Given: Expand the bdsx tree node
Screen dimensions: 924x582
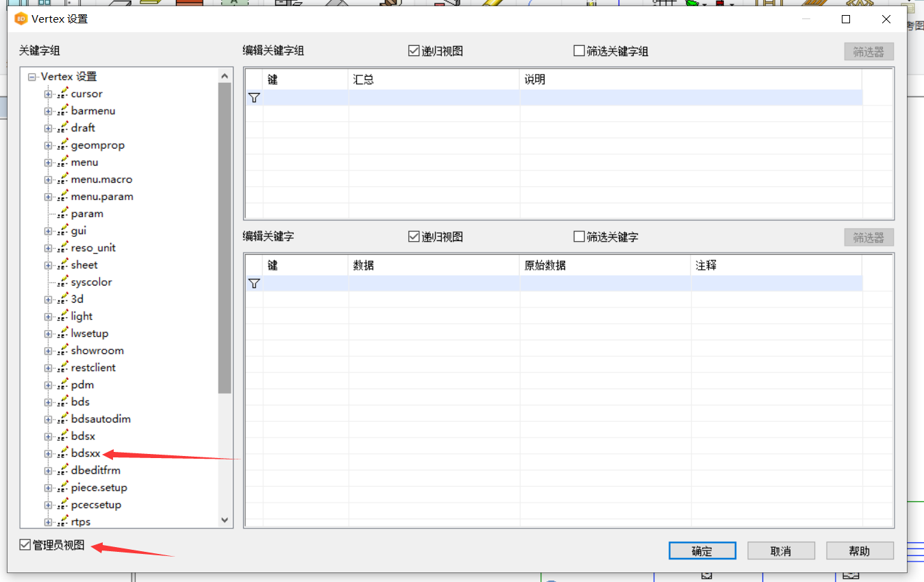Looking at the screenshot, I should 49,437.
